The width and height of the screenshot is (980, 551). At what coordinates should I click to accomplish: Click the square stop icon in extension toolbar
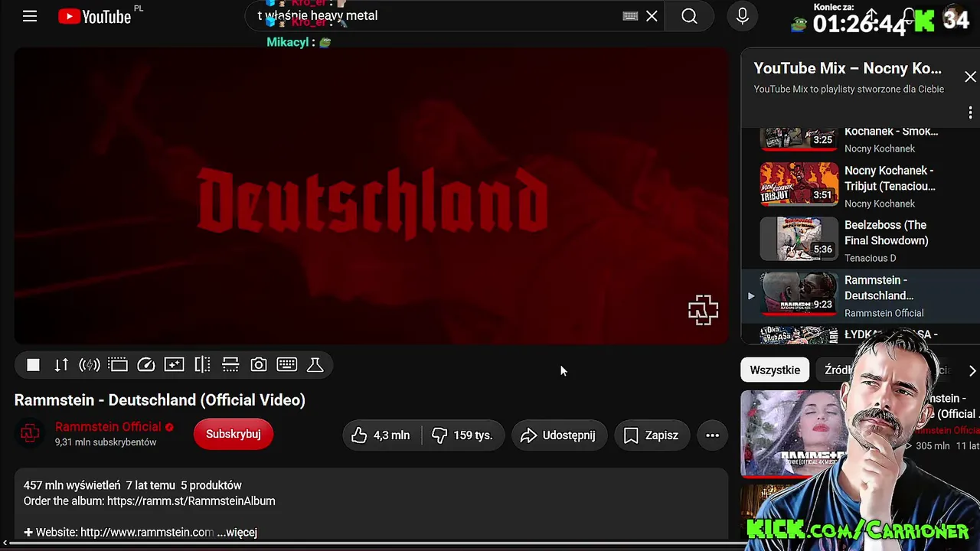(33, 365)
